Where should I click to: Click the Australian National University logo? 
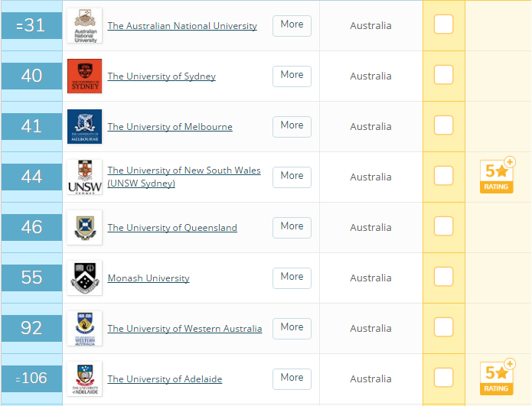[x=84, y=25]
